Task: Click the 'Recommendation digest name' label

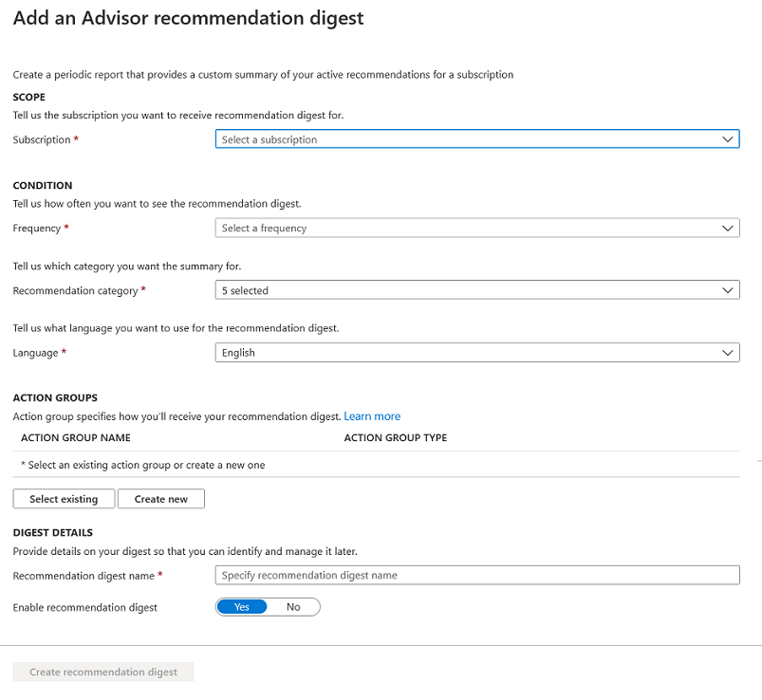Action: (x=84, y=576)
